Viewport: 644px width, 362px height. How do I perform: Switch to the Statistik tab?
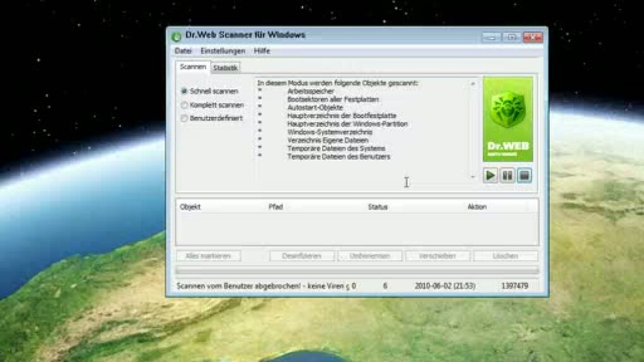(225, 68)
